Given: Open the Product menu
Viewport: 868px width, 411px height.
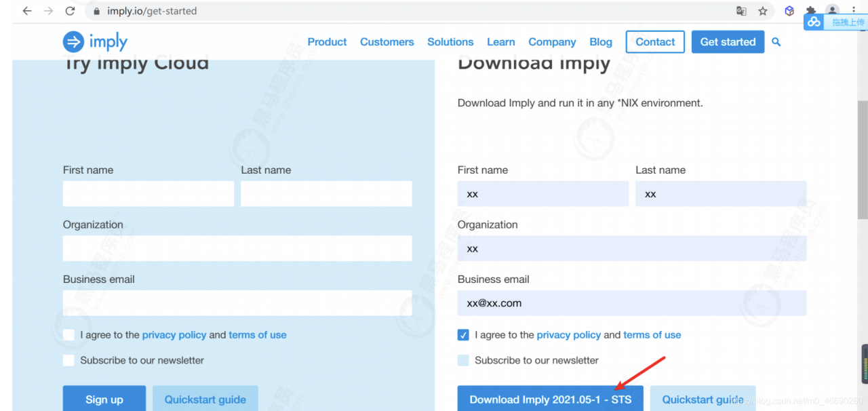Looking at the screenshot, I should 327,42.
